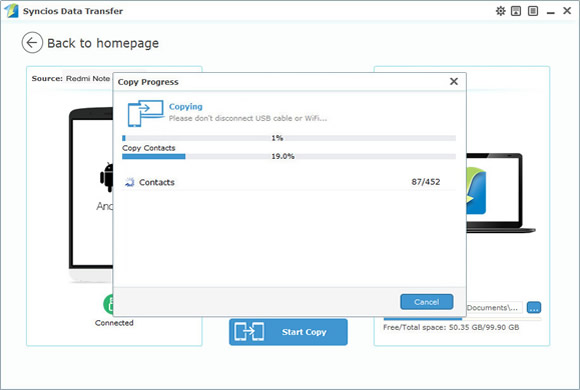Viewport: 580px width, 390px height.
Task: Cancel the copy progress
Action: coord(426,302)
